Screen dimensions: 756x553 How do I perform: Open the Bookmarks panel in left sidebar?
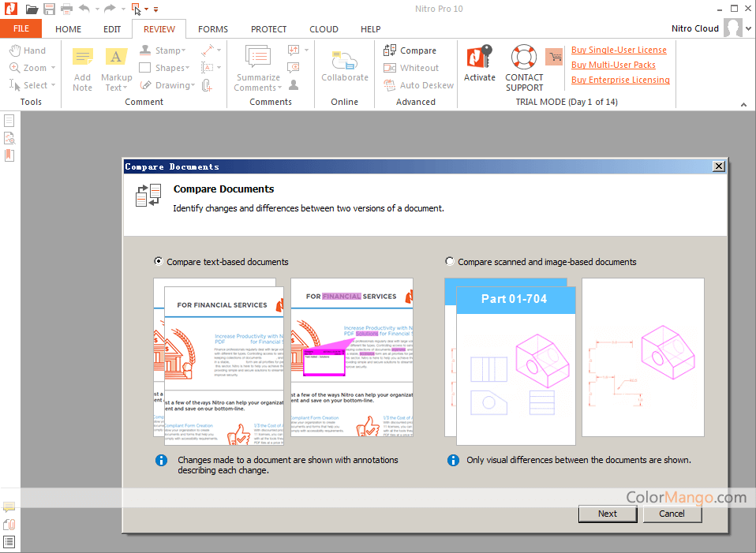click(x=9, y=155)
